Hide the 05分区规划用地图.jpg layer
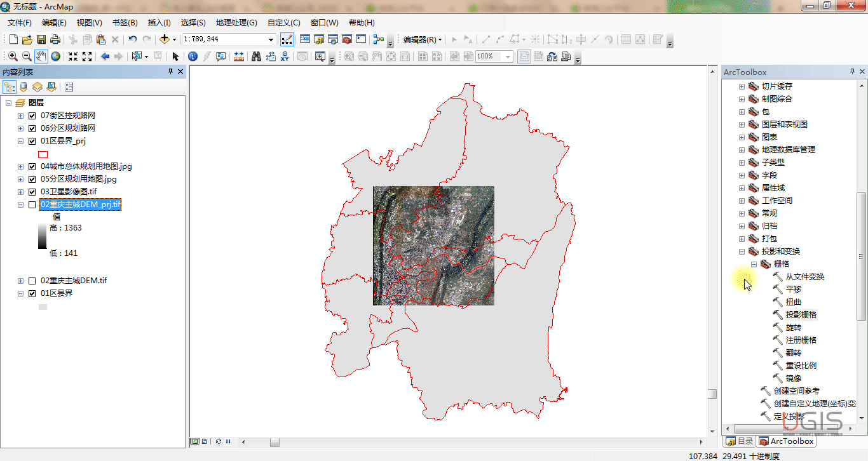The width and height of the screenshot is (868, 461). [32, 179]
